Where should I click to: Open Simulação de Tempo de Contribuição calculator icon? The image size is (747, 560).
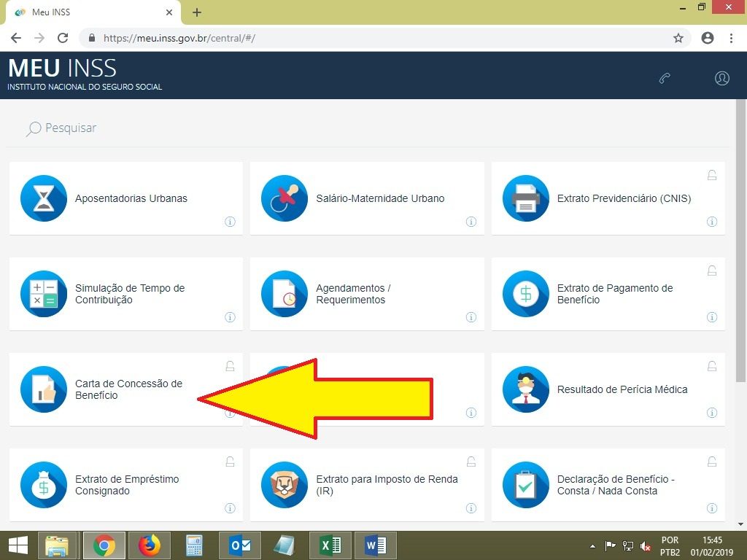pos(44,294)
